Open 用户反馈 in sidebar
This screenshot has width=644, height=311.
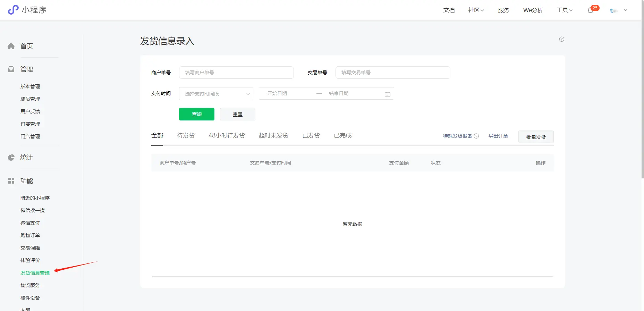[x=30, y=111]
